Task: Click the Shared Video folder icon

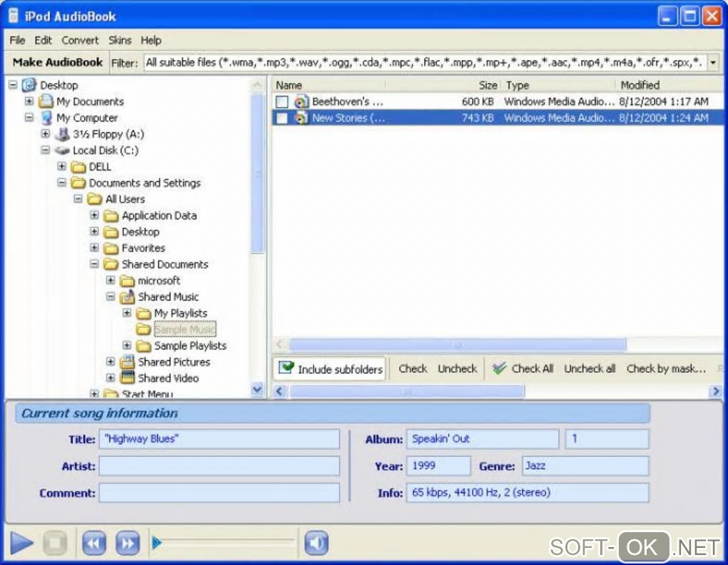Action: pos(127,378)
